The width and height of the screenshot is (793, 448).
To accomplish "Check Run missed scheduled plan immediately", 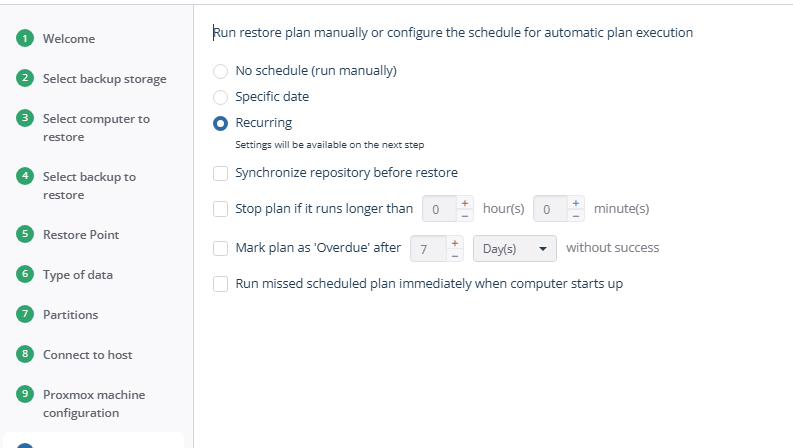I will [221, 284].
